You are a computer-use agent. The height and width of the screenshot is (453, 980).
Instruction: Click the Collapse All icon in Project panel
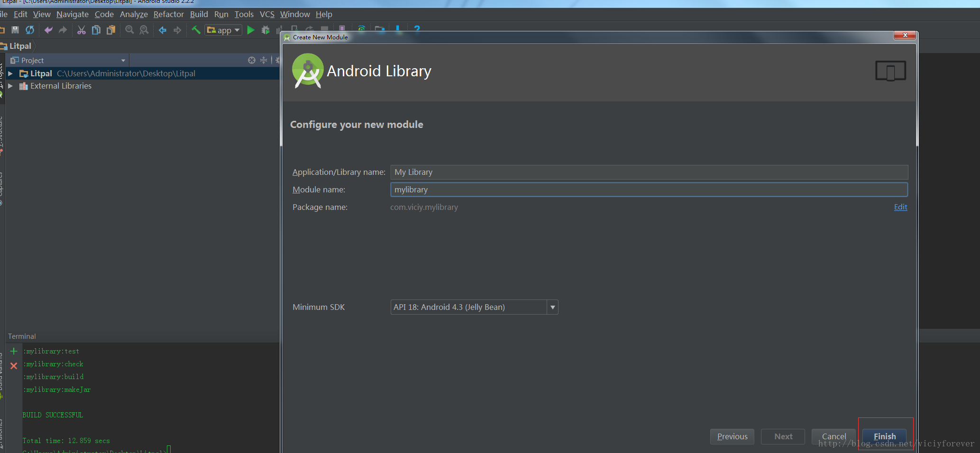[264, 60]
